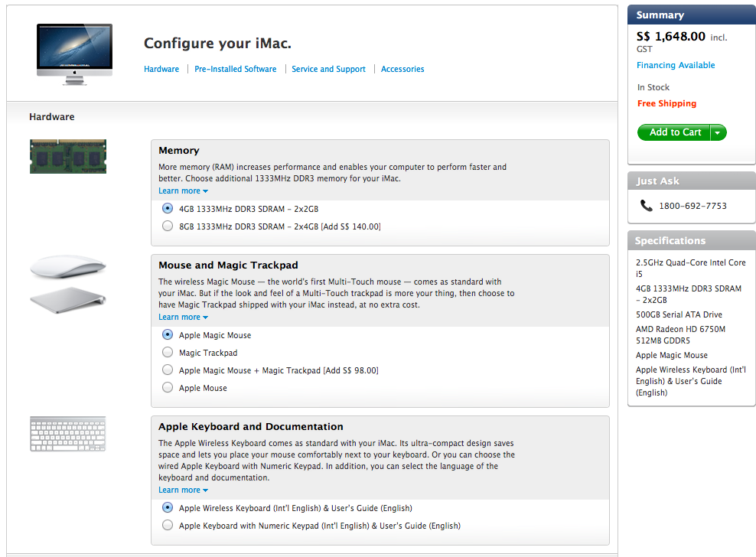Choose the Apple Mouse radio button
Viewport: 756px width, 557px height.
[168, 387]
